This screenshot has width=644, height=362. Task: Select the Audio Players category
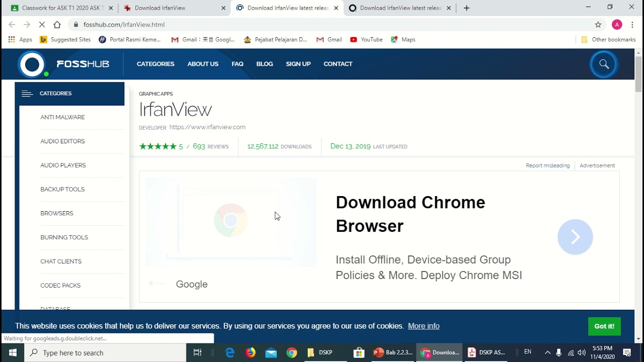click(x=63, y=165)
